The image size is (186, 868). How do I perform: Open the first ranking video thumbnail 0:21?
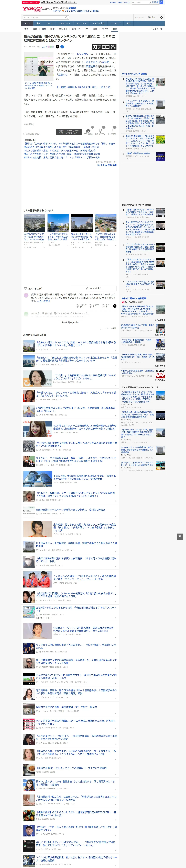[160, 213]
